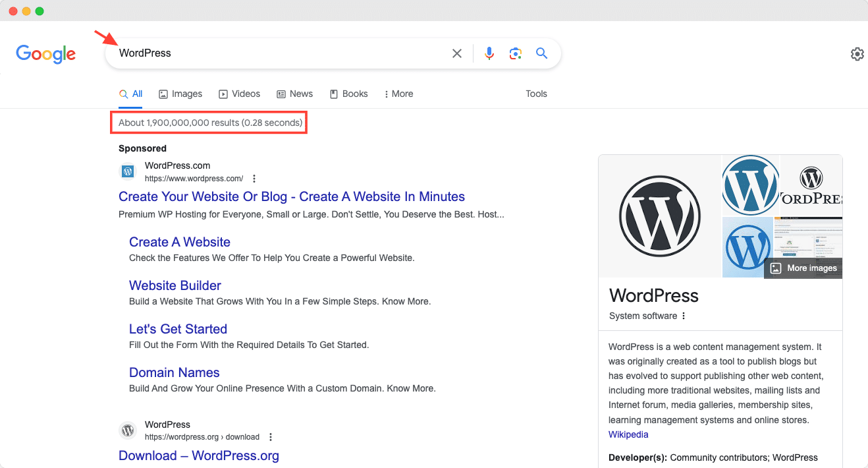Open the blue WordPress logo thumbnail at top
Image resolution: width=868 pixels, height=468 pixels.
[750, 185]
